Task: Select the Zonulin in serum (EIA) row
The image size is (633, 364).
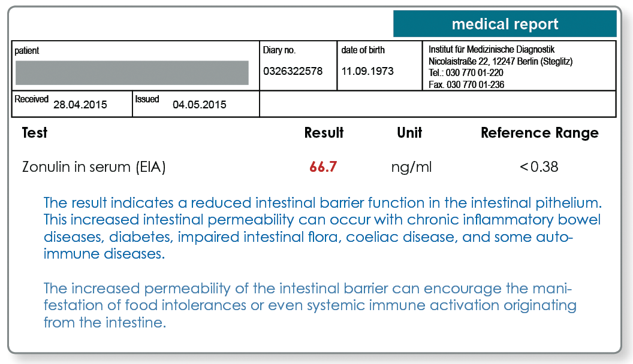Action: [290, 166]
